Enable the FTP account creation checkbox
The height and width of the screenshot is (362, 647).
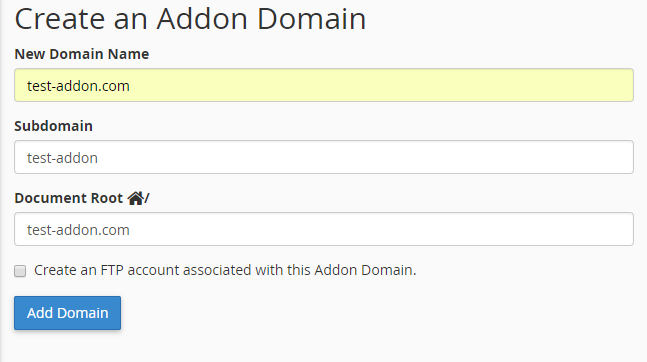[20, 271]
